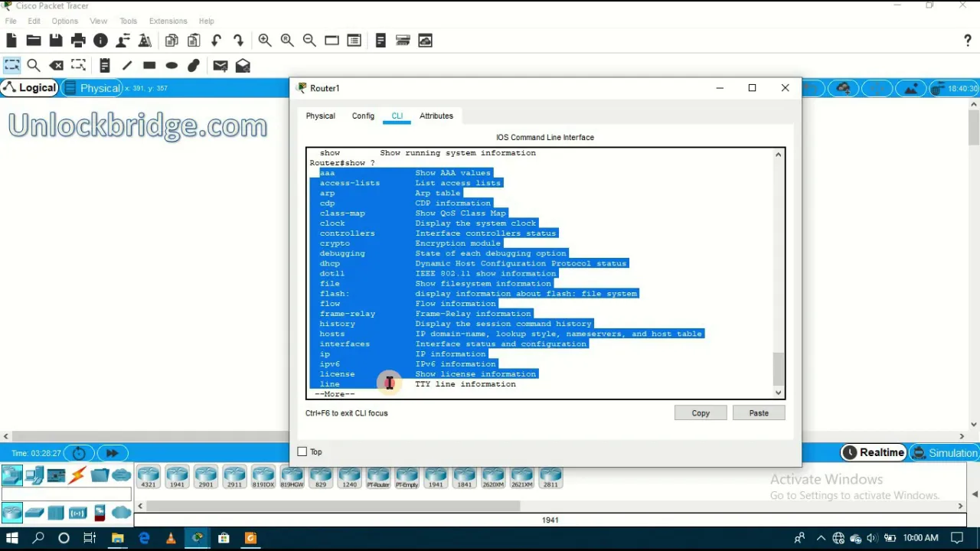Click Fast Forward Time button

[x=112, y=453]
